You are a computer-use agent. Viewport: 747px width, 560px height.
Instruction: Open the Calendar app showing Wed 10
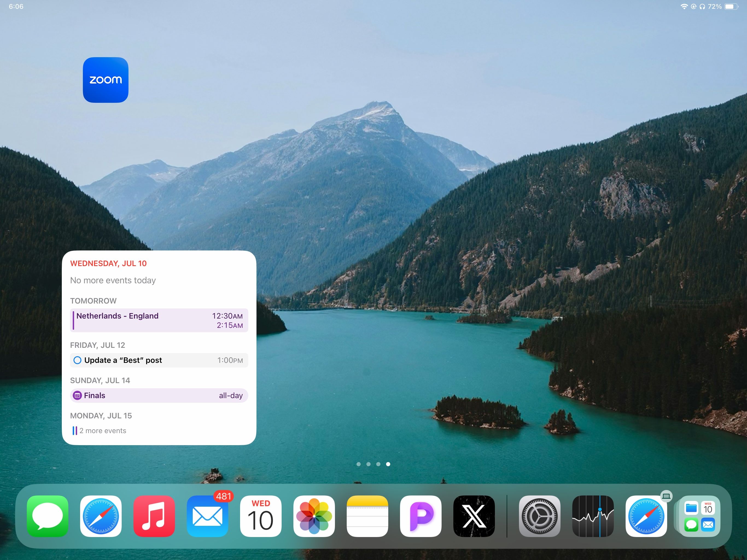261,516
